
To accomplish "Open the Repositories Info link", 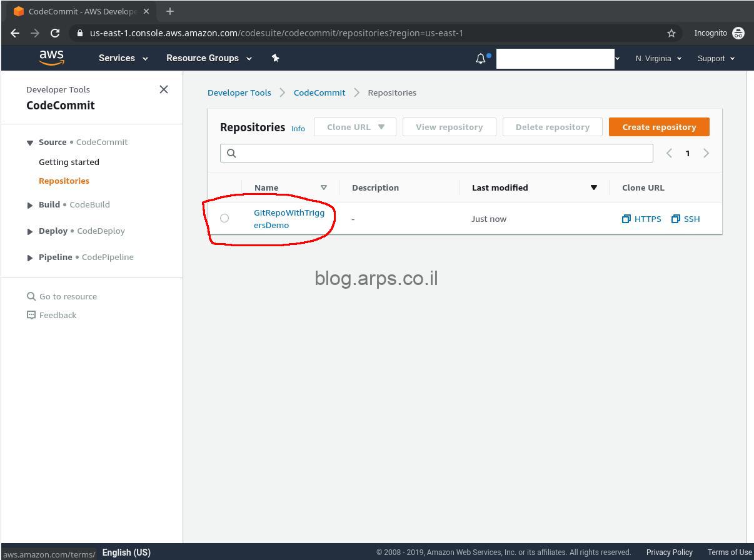I will (298, 129).
